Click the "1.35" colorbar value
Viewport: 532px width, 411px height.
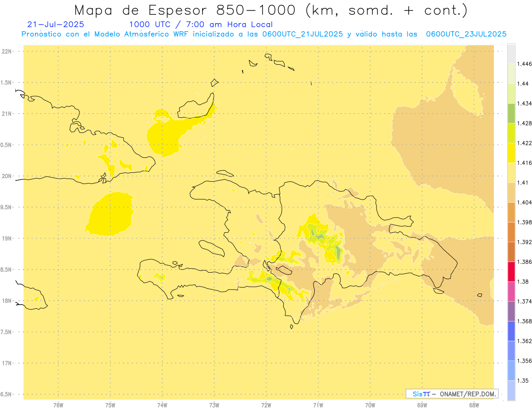click(524, 380)
